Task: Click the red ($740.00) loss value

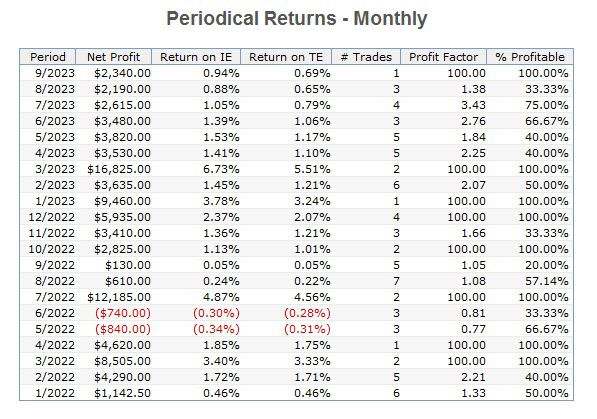Action: tap(123, 313)
